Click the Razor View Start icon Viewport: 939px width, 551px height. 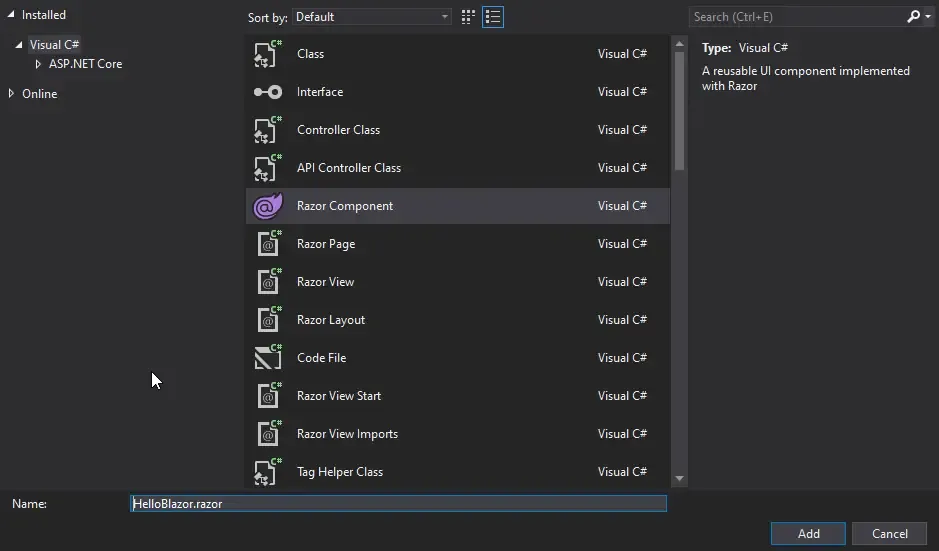tap(269, 396)
